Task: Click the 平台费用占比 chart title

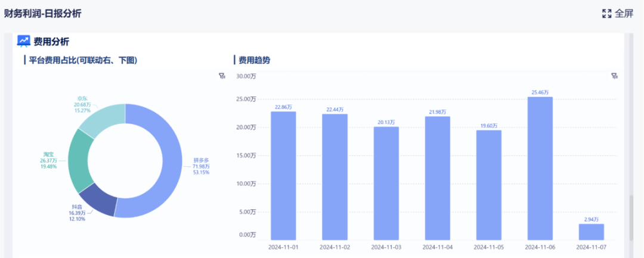Action: (x=83, y=60)
